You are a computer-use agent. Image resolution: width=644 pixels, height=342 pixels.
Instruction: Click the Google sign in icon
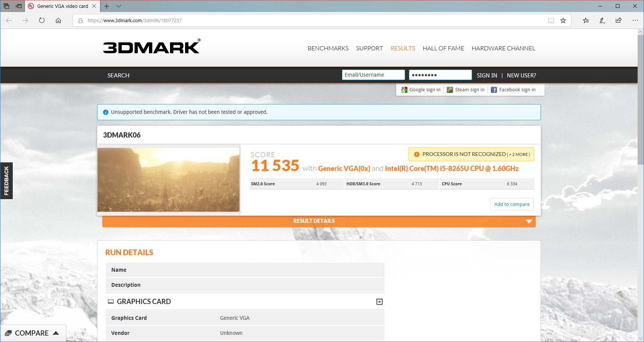coord(404,90)
